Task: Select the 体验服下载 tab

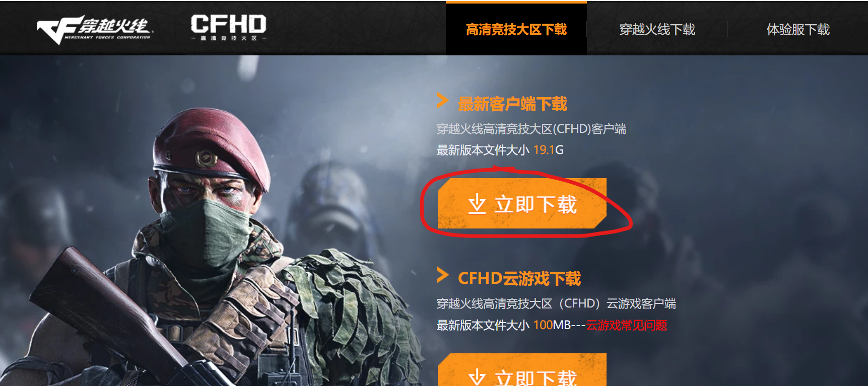Action: coord(798,30)
